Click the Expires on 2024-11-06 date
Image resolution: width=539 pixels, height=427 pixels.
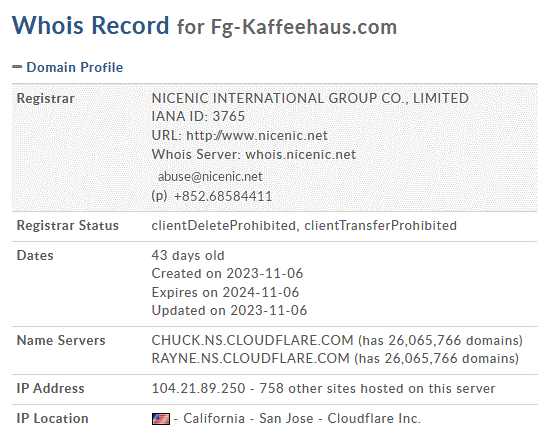[x=225, y=293]
